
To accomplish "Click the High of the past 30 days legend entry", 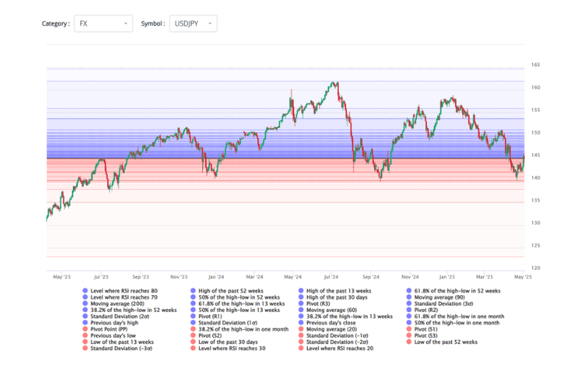I will tap(333, 297).
